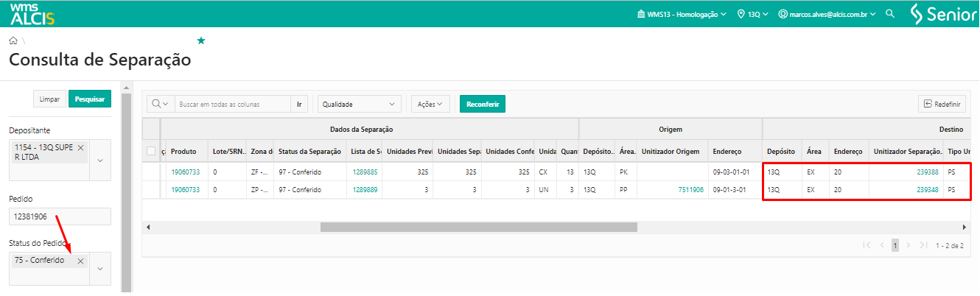Select page 1 in pagination
The image size is (980, 296).
895,245
